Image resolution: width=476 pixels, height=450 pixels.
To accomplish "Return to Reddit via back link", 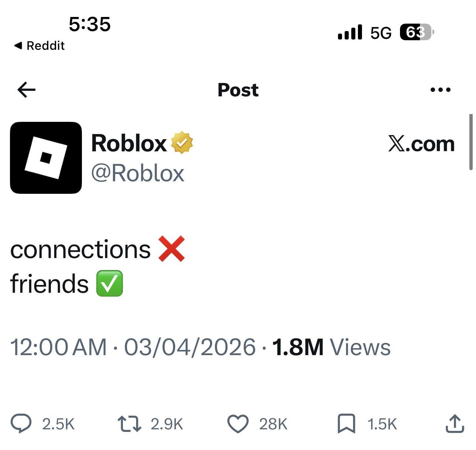I will point(39,46).
